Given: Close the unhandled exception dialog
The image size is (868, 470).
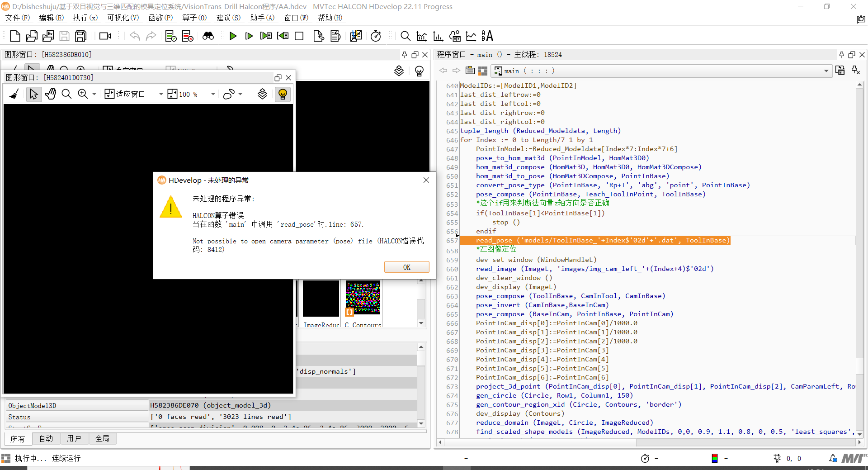Looking at the screenshot, I should [426, 180].
